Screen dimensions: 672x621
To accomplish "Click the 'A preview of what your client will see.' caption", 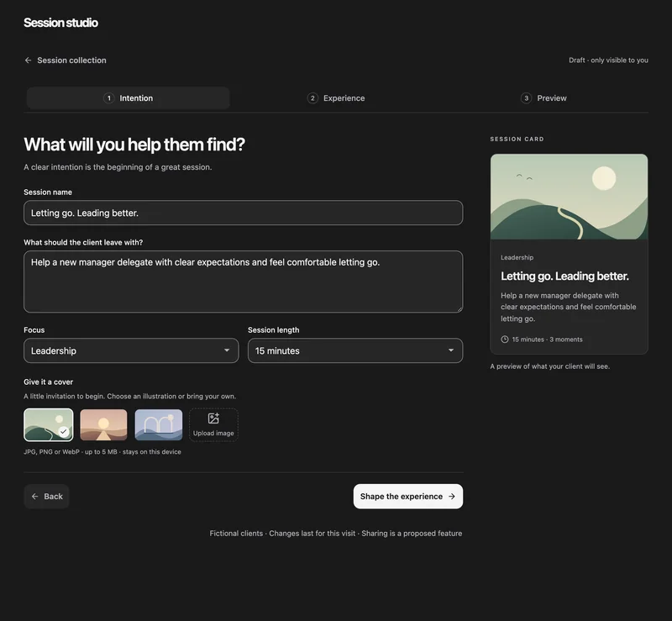I will point(550,366).
